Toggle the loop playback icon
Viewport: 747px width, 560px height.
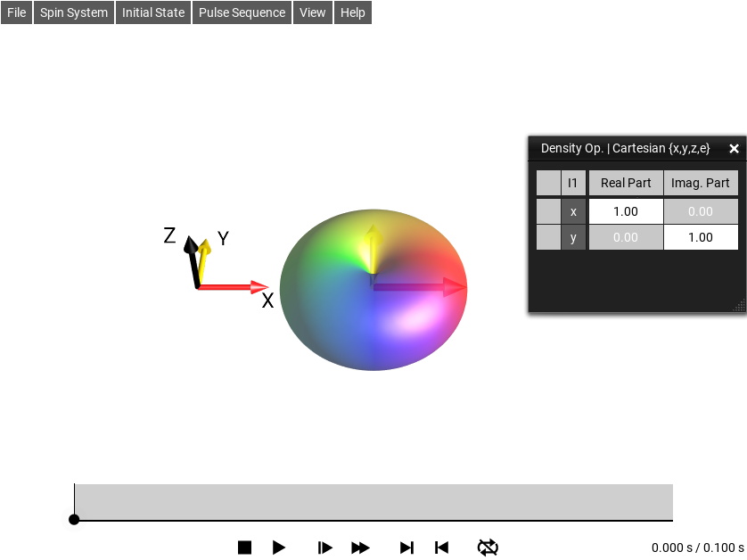click(488, 548)
